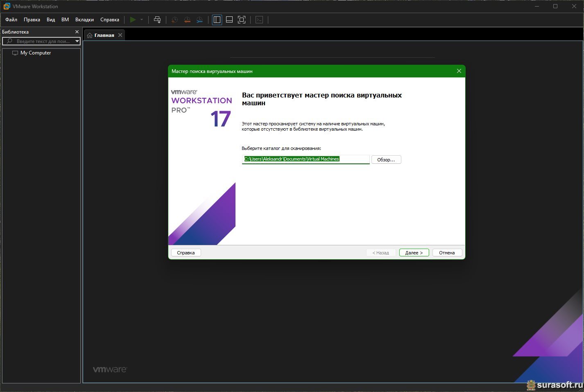This screenshot has height=392, width=584.
Task: Click the Send Ctrl+Alt+Del toolbar icon
Action: click(157, 20)
